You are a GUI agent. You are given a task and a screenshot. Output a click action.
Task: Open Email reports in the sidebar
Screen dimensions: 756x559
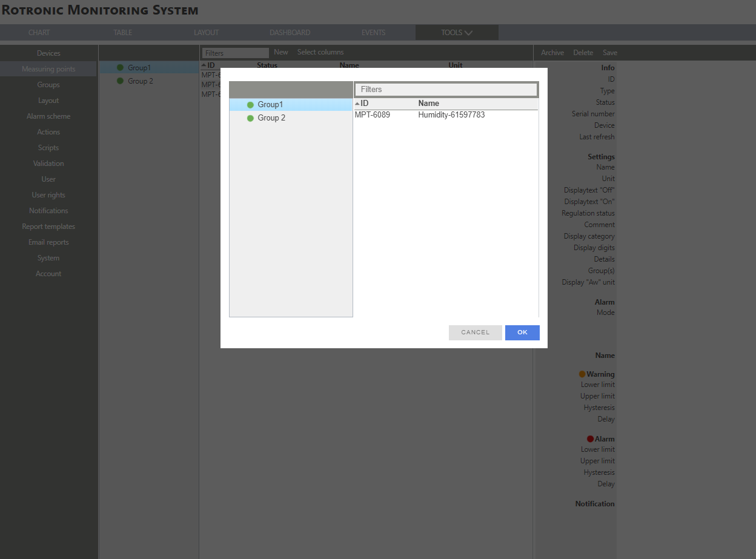pos(48,242)
